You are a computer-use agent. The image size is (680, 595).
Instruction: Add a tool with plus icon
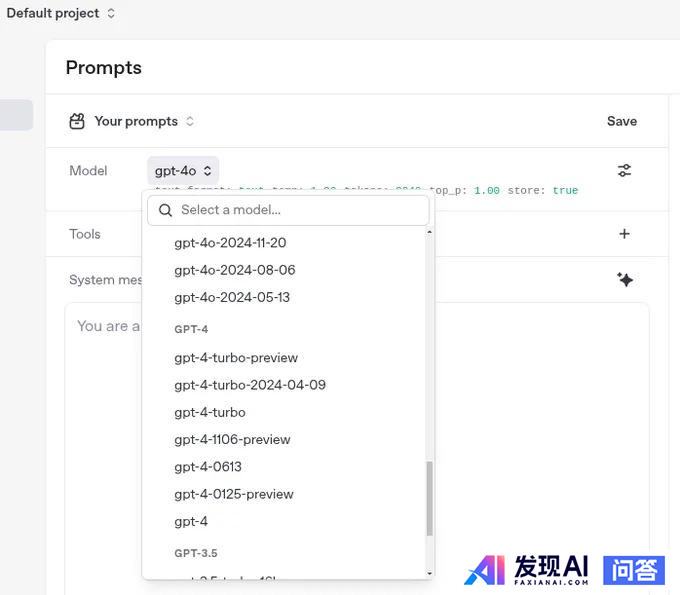coord(624,234)
